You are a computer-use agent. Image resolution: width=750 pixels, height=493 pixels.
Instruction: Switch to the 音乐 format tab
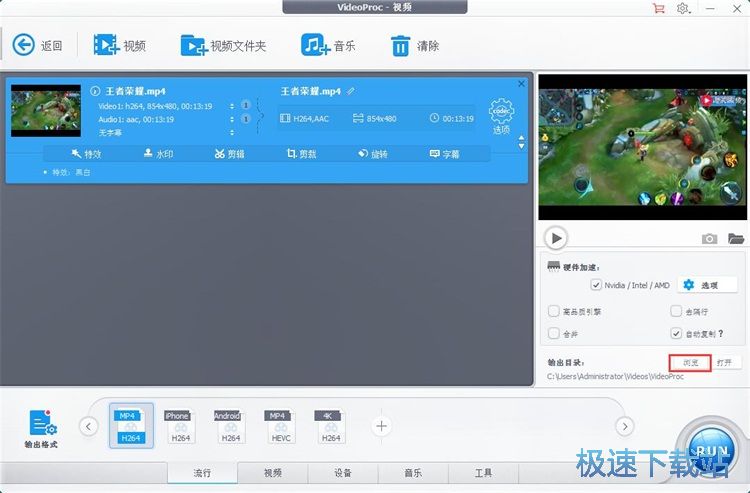click(413, 472)
